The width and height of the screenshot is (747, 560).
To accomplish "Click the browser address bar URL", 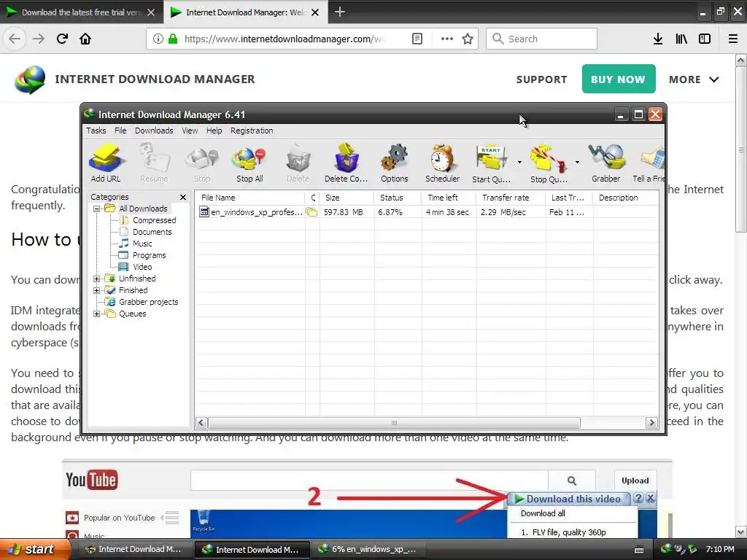I will tap(285, 39).
